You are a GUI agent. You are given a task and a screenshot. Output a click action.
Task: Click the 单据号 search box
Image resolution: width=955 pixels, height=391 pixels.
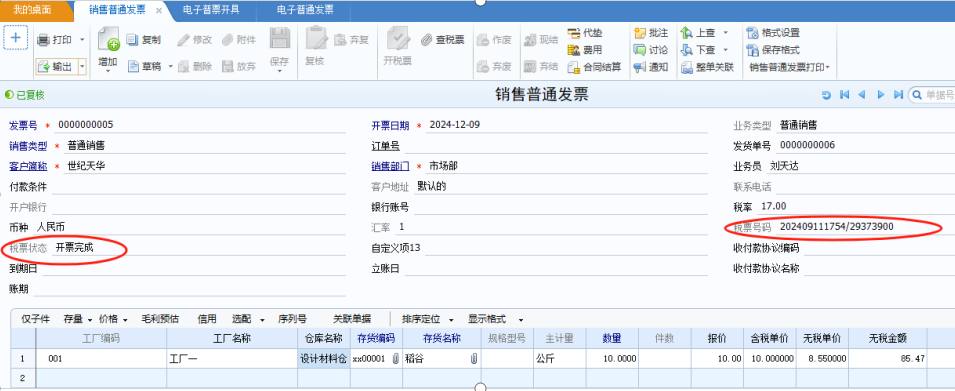[x=932, y=95]
